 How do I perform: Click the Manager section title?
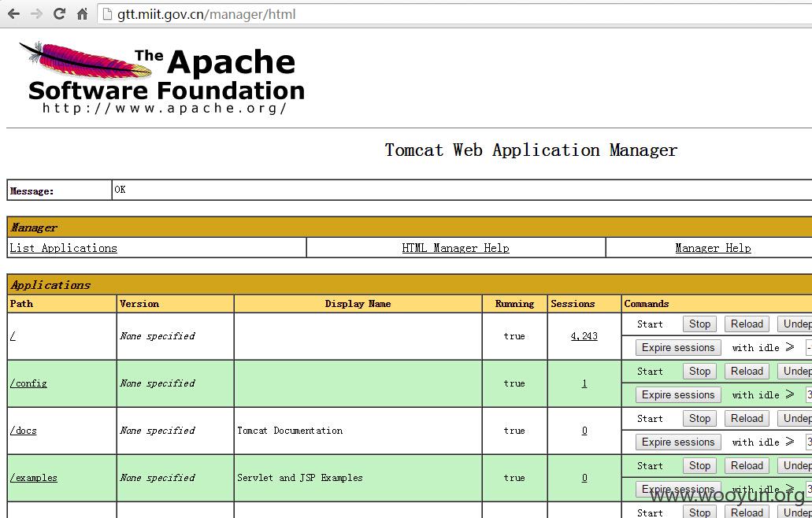click(34, 228)
